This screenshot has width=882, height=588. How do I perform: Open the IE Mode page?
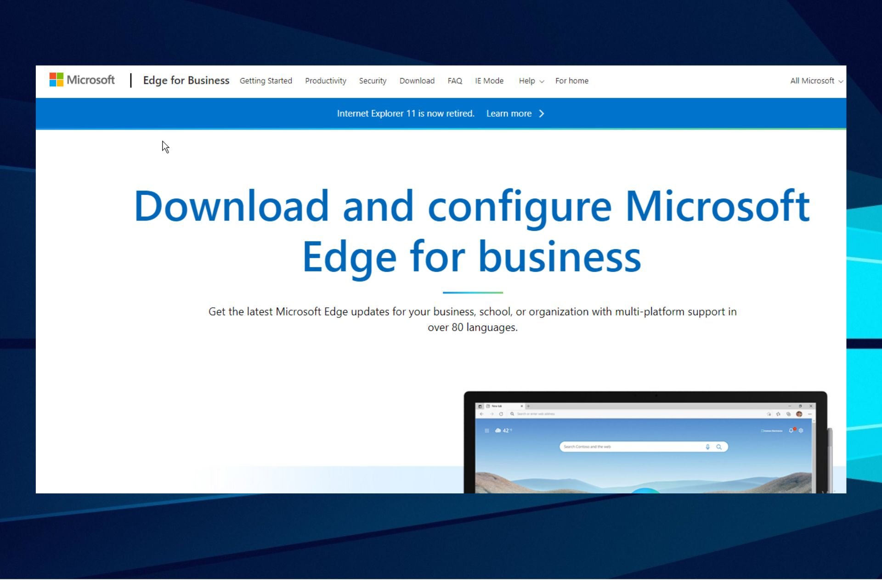pos(489,81)
